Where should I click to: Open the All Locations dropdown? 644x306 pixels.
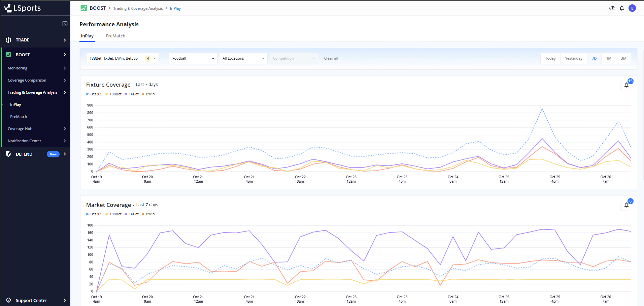[x=243, y=58]
